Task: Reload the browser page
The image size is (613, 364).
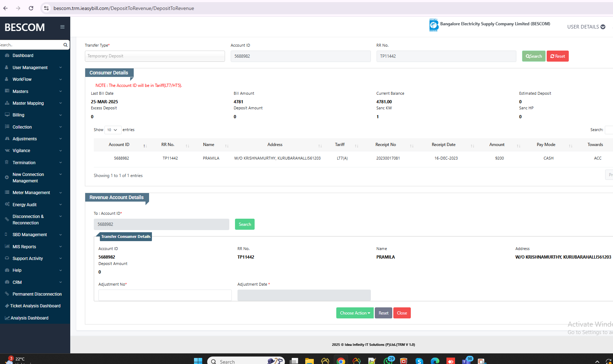Action: (31, 8)
